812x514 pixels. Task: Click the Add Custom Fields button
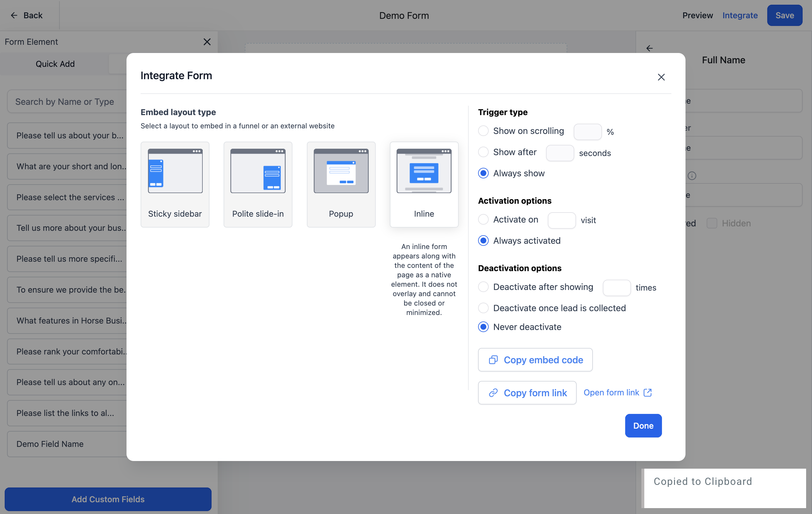click(108, 499)
